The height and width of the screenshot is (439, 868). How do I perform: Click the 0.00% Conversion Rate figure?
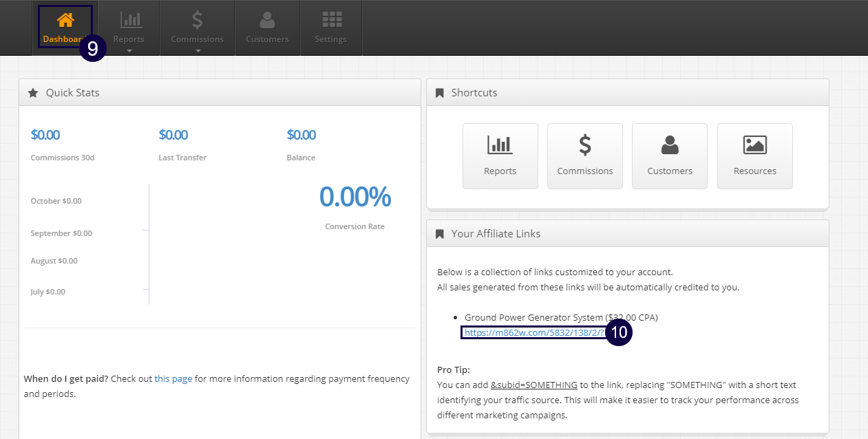tap(354, 197)
